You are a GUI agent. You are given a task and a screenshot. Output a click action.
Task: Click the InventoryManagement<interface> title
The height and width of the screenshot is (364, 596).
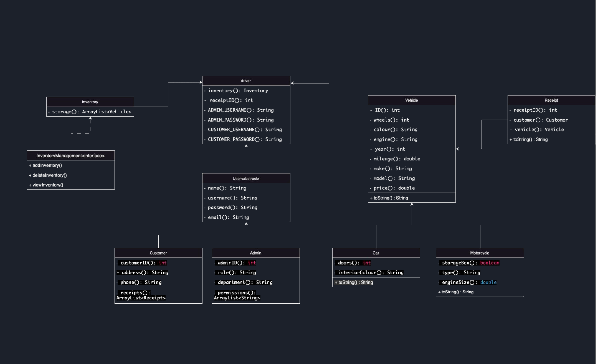pyautogui.click(x=71, y=156)
